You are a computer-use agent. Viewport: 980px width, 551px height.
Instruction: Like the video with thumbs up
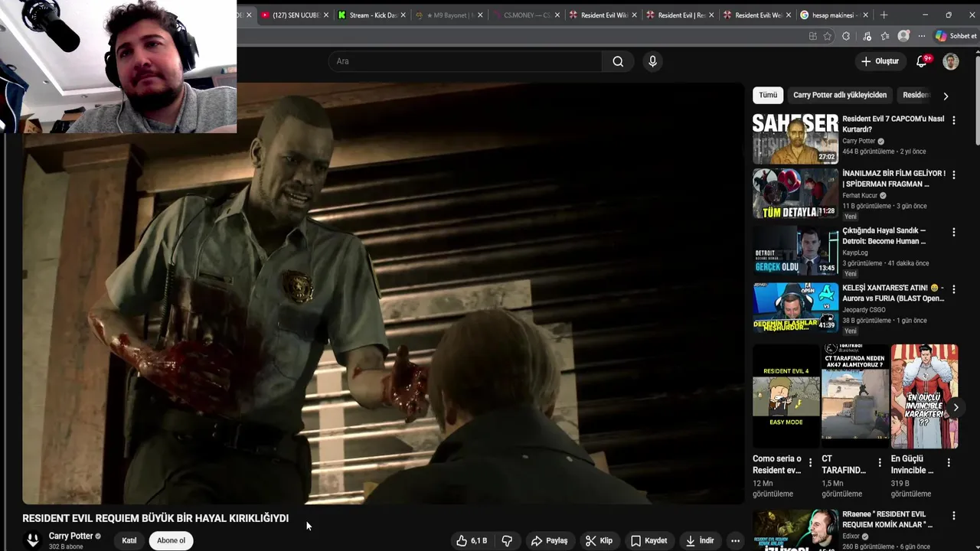click(x=472, y=540)
